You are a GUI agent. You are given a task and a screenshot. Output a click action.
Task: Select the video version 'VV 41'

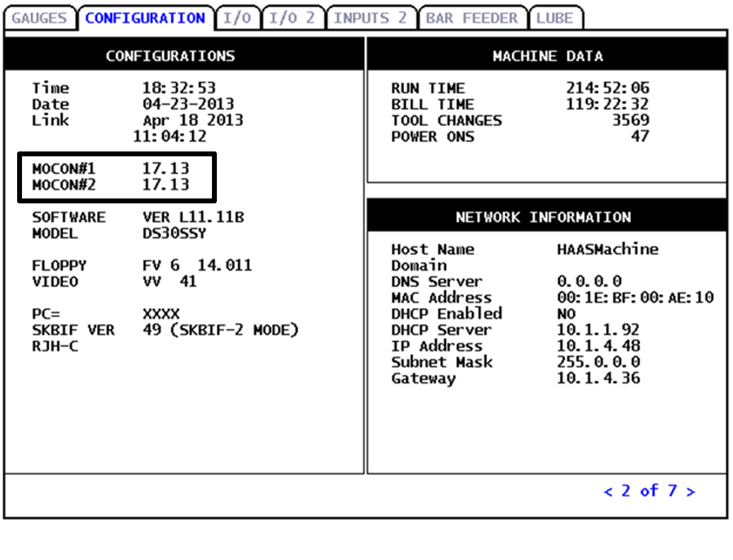[x=170, y=282]
